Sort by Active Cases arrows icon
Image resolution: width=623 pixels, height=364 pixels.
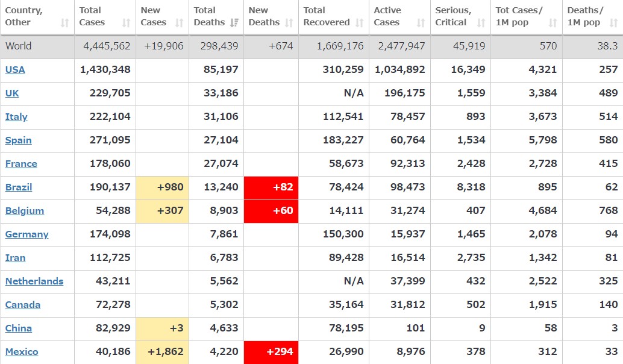point(421,23)
